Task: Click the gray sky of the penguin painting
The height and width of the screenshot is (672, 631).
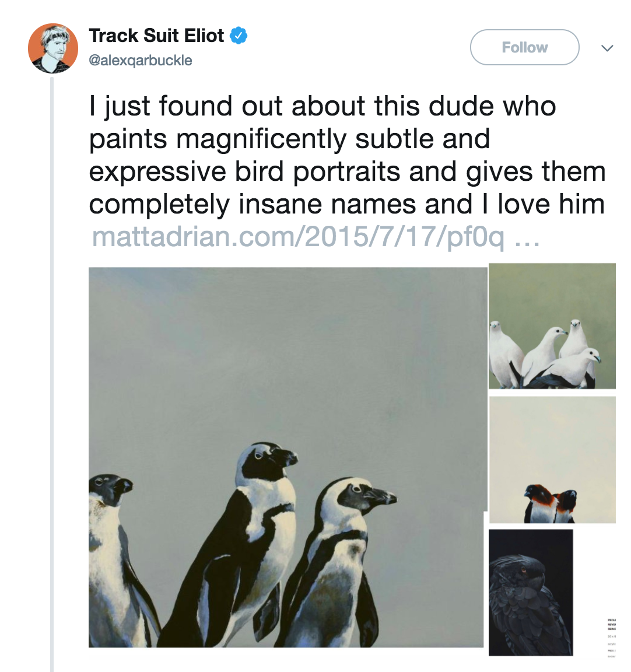Action: click(286, 350)
